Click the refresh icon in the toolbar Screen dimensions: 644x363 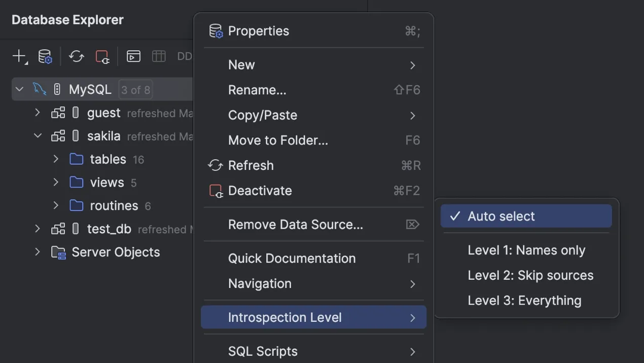(x=77, y=56)
